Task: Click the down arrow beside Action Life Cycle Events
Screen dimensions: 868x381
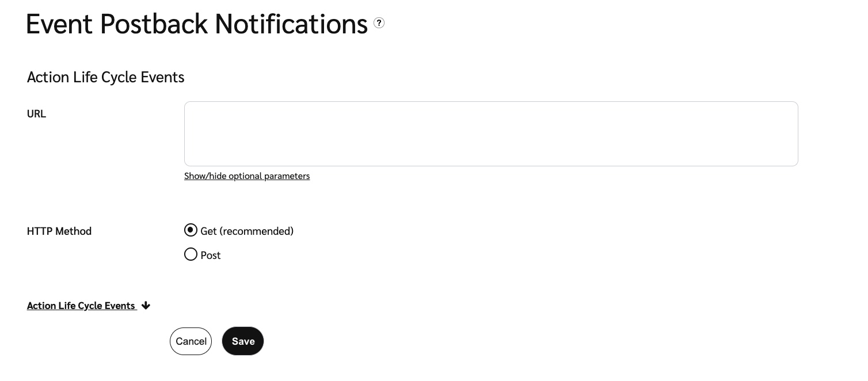Action: tap(146, 306)
